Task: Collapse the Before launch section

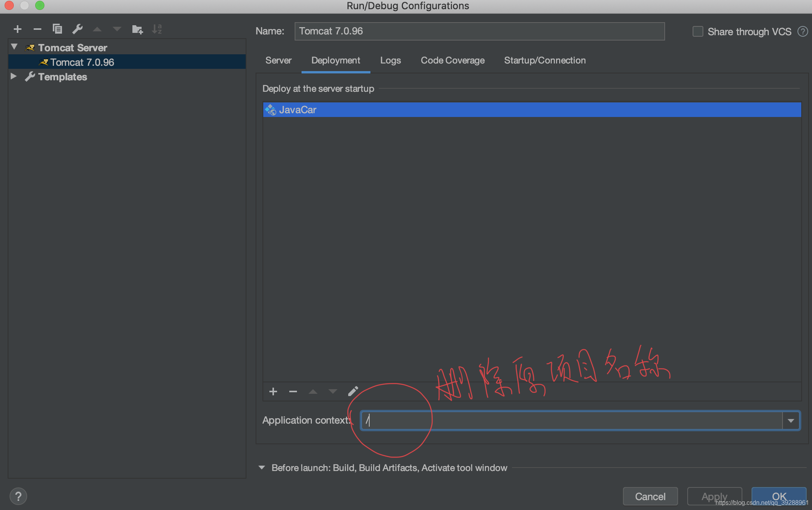Action: [262, 468]
